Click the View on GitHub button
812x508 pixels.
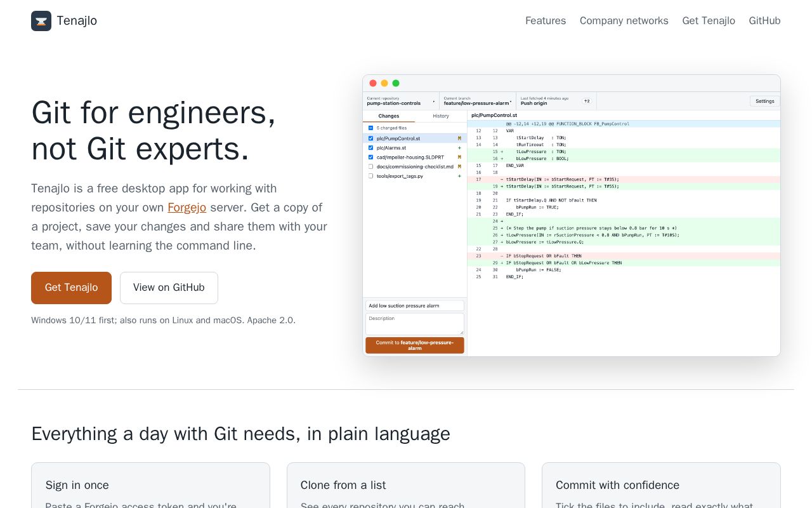(169, 288)
